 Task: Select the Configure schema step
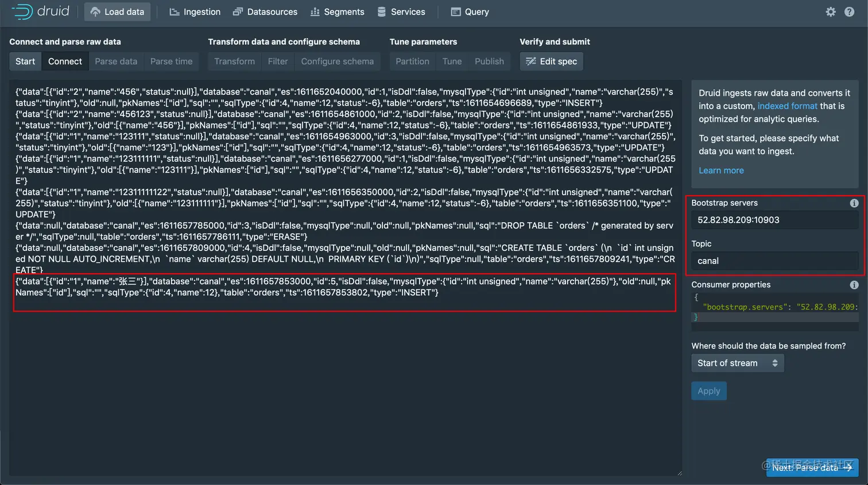point(338,61)
